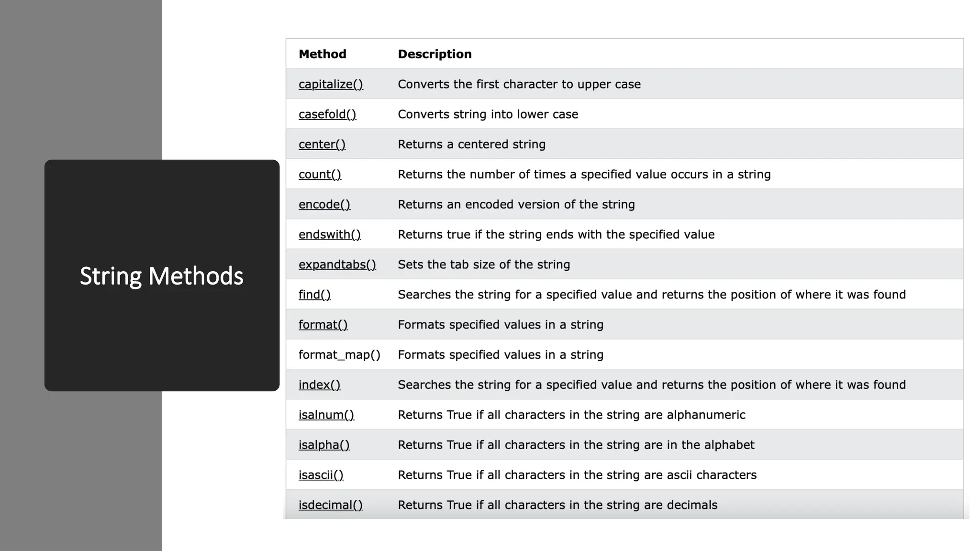This screenshot has width=980, height=551.
Task: Open the endswith() method link
Action: click(x=330, y=234)
